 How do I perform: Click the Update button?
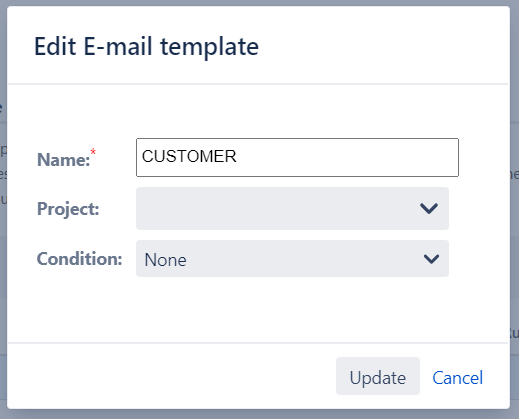378,376
